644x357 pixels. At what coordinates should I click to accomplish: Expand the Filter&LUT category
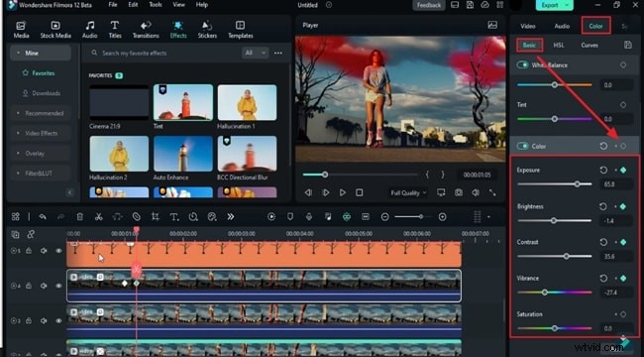(41, 174)
